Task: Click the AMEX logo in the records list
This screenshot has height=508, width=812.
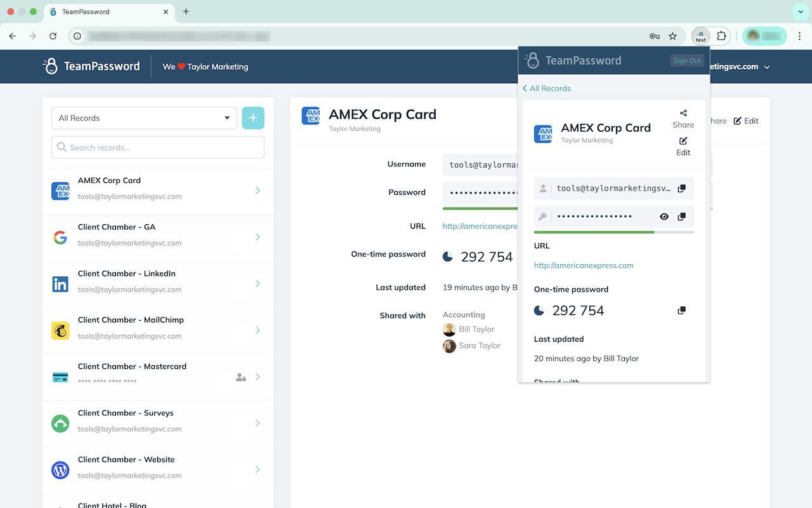Action: tap(60, 190)
